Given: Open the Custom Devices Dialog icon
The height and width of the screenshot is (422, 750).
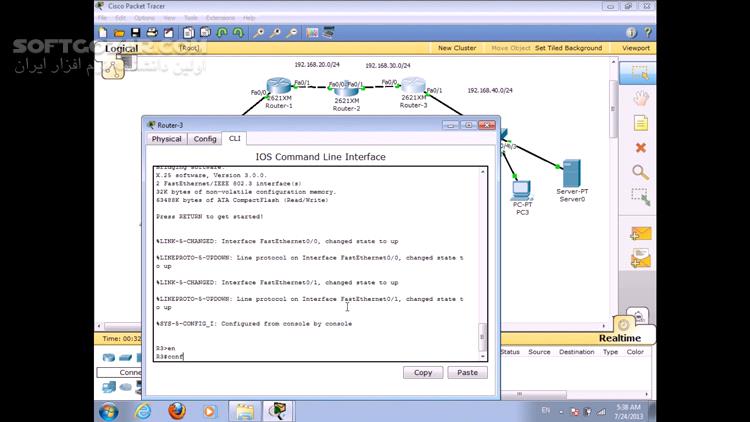Looking at the screenshot, I should pyautogui.click(x=329, y=33).
